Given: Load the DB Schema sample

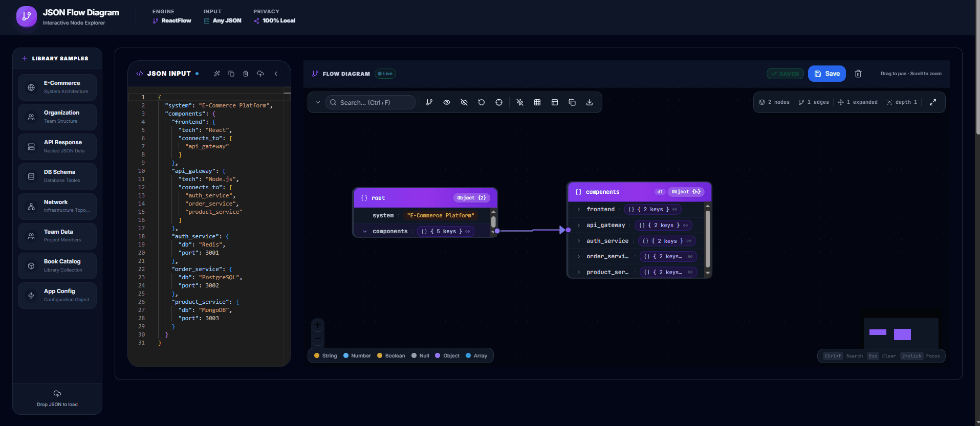Looking at the screenshot, I should (57, 176).
